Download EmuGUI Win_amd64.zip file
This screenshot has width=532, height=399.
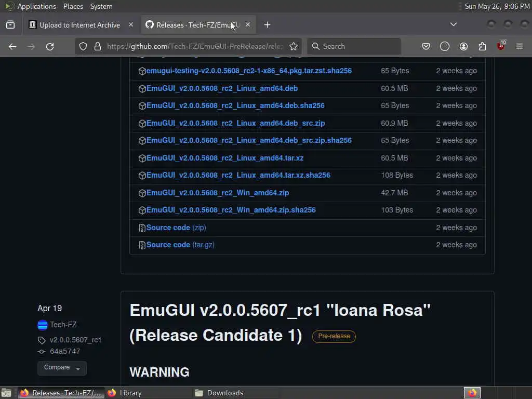[218, 193]
